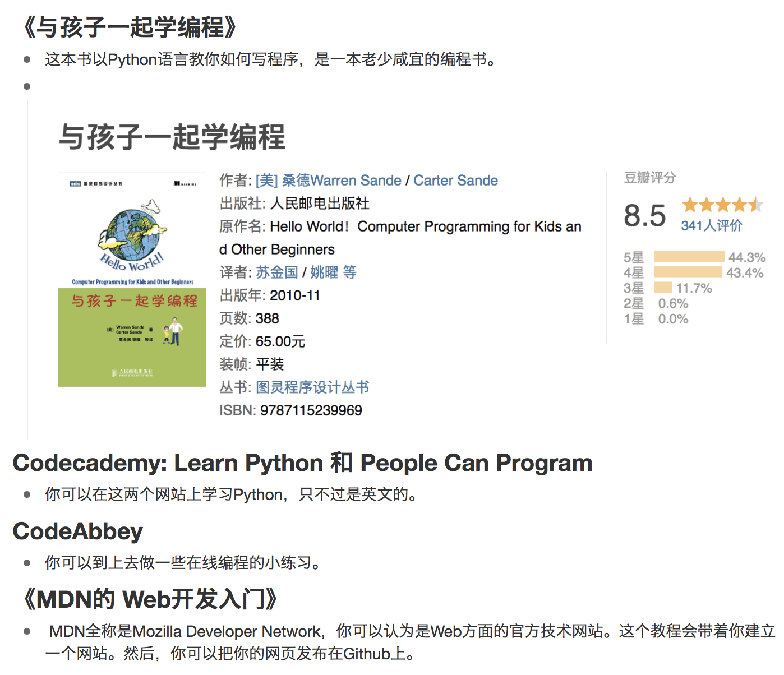Screen dimensions: 784x675
Task: Click the 《与孩子一起学编程》 top heading
Action: (129, 27)
